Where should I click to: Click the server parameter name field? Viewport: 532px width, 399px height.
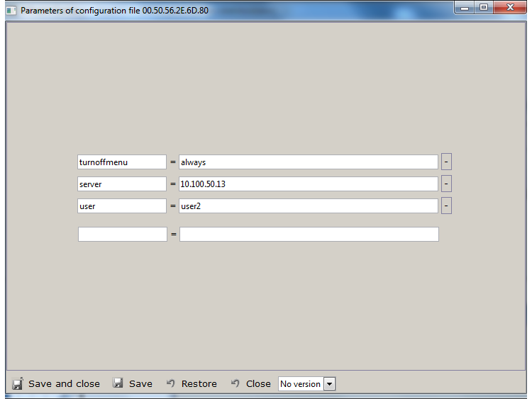121,184
